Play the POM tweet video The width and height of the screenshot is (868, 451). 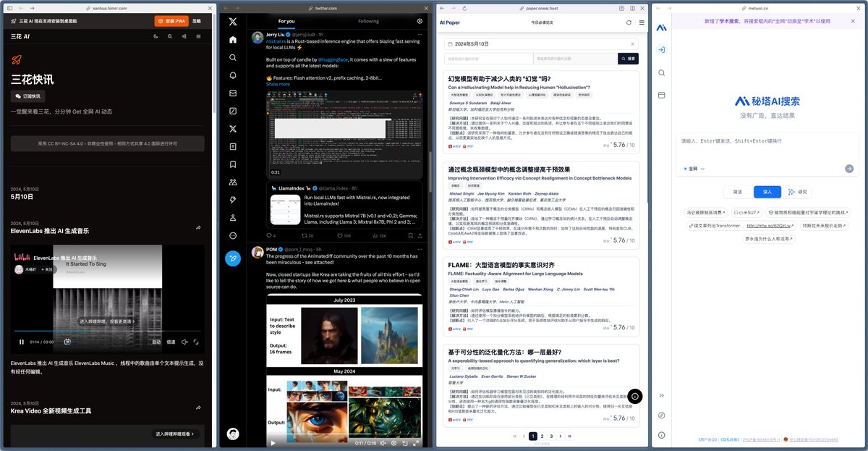click(273, 442)
